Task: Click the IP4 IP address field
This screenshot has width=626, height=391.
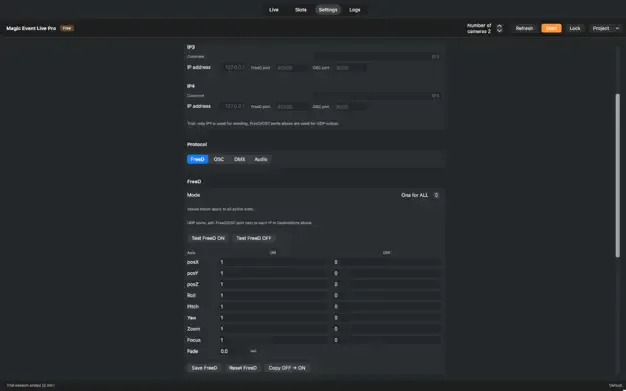Action: pos(234,106)
